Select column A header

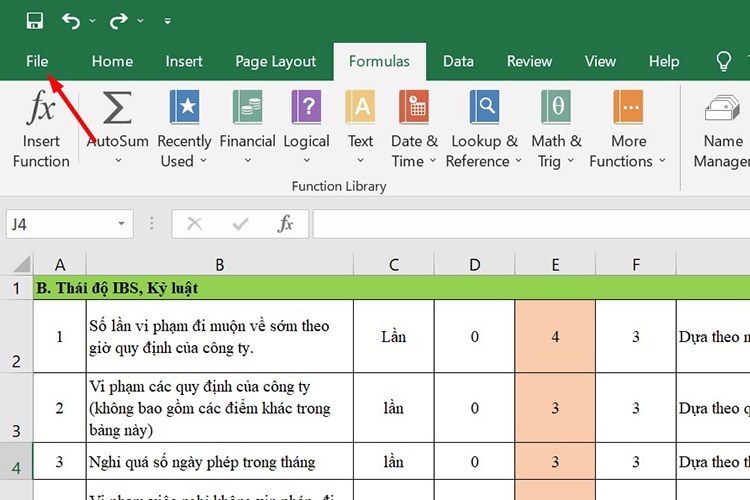click(x=60, y=265)
